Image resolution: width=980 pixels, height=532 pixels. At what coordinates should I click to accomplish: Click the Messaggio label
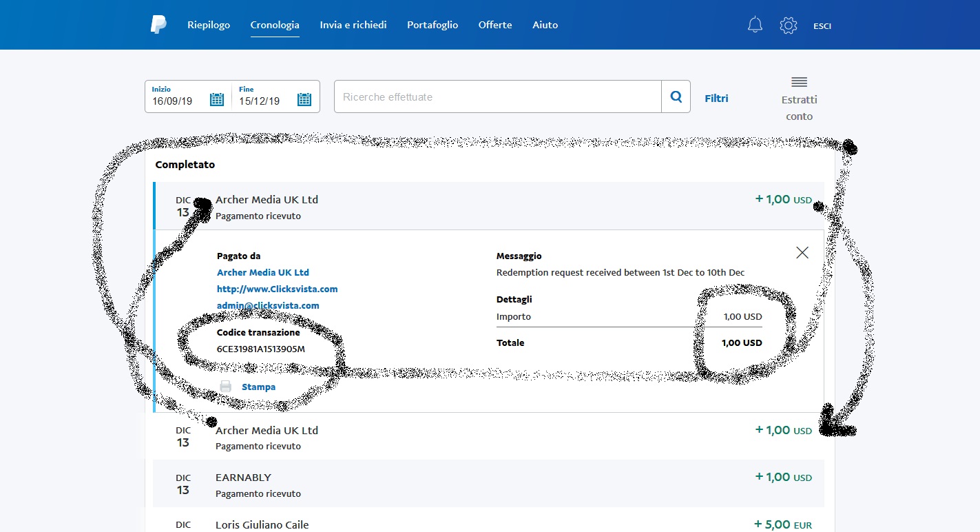tap(519, 256)
